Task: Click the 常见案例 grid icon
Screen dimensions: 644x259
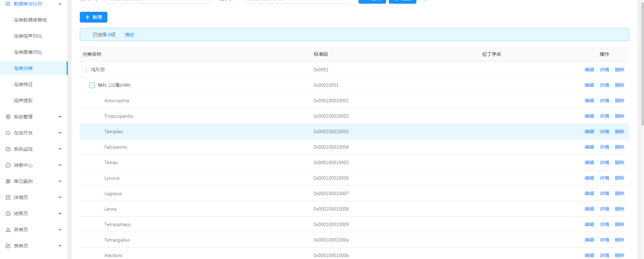Action: (8, 181)
